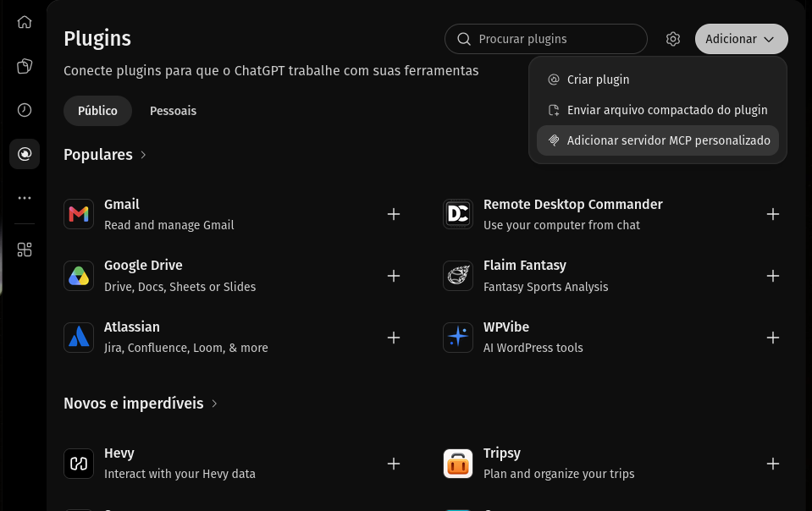The height and width of the screenshot is (511, 812).
Task: Click the search magnifier icon
Action: point(464,39)
